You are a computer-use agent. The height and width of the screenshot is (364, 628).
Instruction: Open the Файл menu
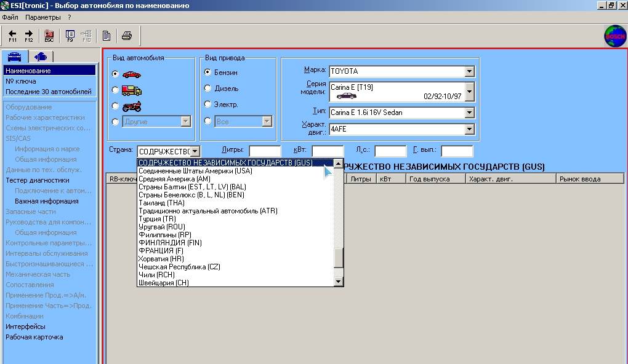click(10, 17)
